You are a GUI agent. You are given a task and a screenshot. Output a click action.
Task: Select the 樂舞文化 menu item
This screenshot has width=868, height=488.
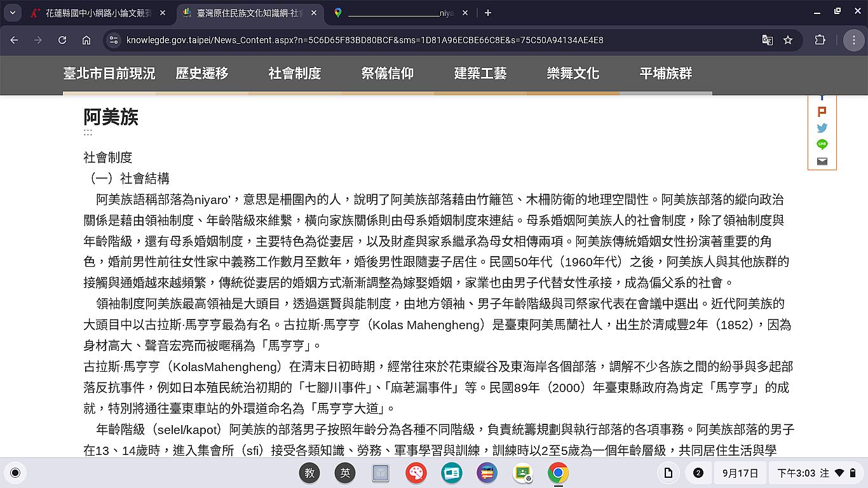(573, 74)
